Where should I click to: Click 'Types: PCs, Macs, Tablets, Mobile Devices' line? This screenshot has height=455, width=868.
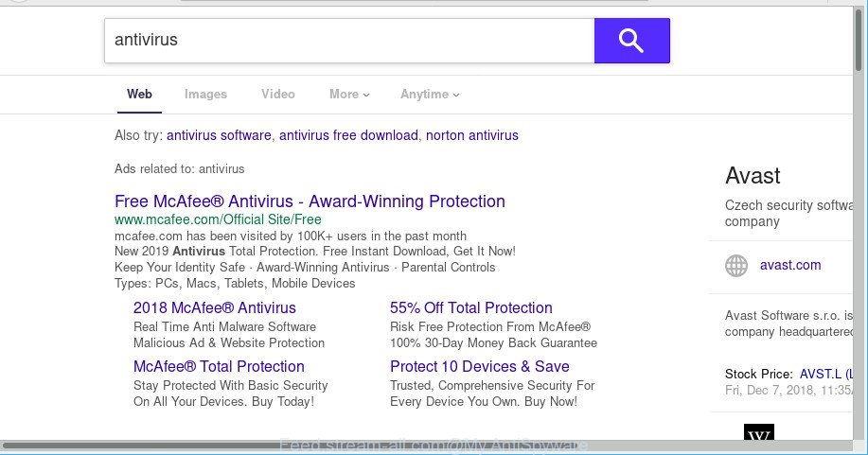(x=235, y=284)
